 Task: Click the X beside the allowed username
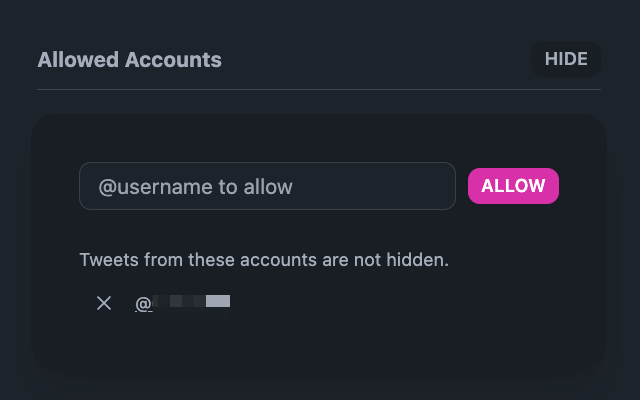[104, 303]
